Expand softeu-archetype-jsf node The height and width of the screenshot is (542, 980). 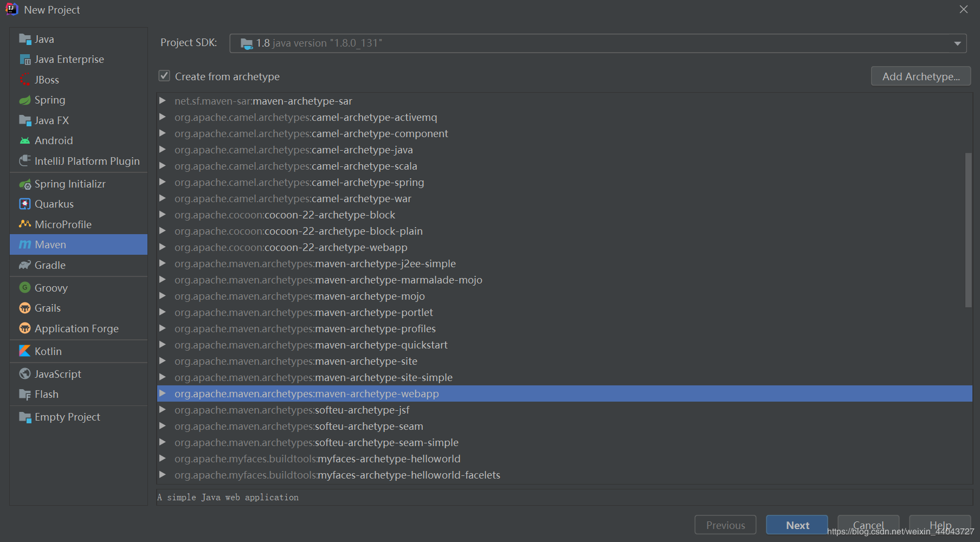tap(162, 410)
